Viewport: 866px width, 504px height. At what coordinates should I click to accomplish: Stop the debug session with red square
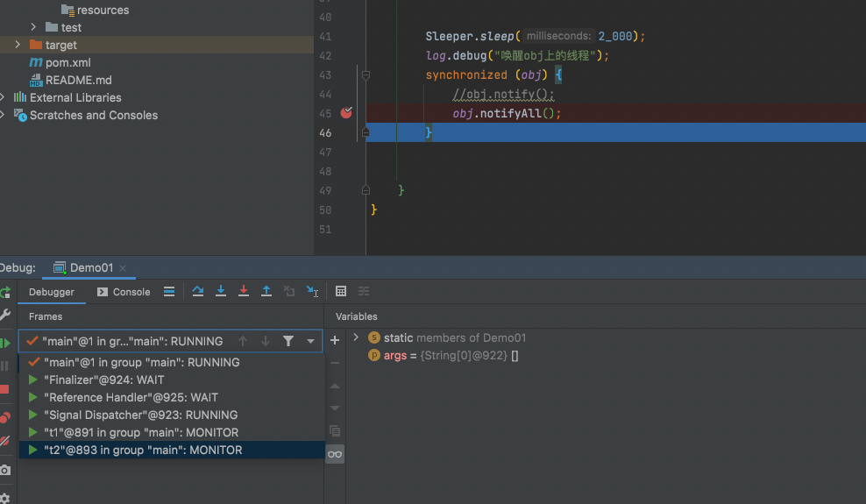point(4,389)
